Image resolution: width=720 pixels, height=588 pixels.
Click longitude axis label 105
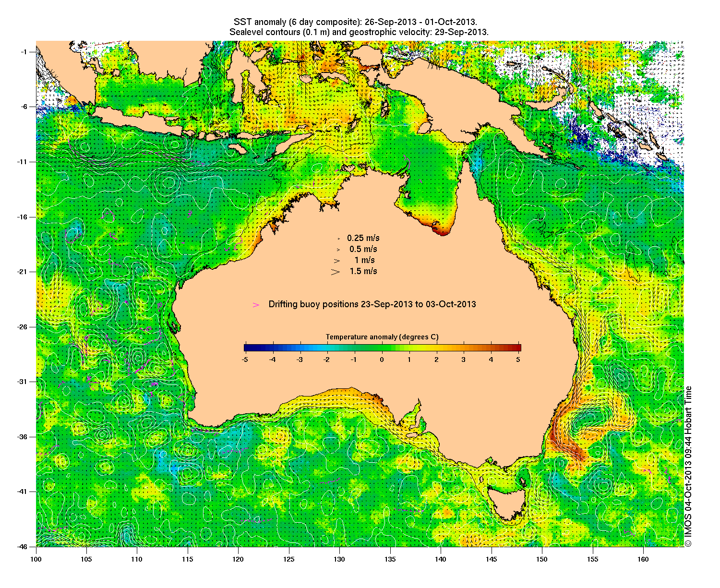86,559
